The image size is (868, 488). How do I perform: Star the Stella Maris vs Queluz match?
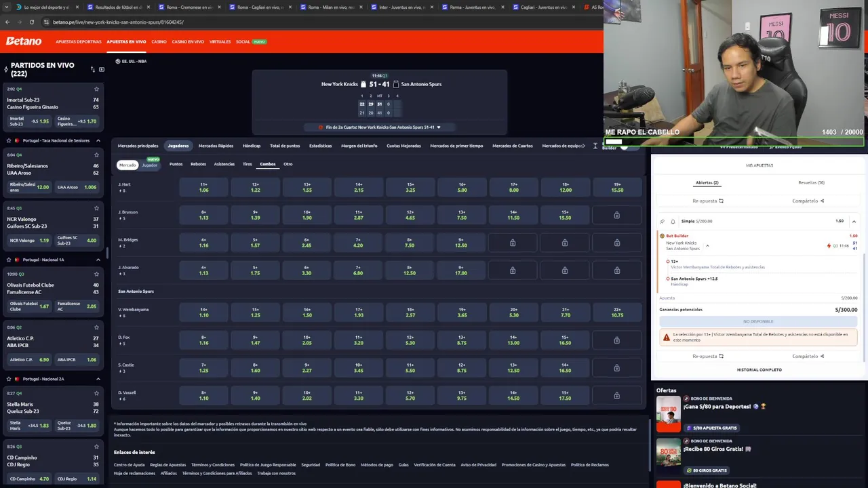(x=96, y=393)
